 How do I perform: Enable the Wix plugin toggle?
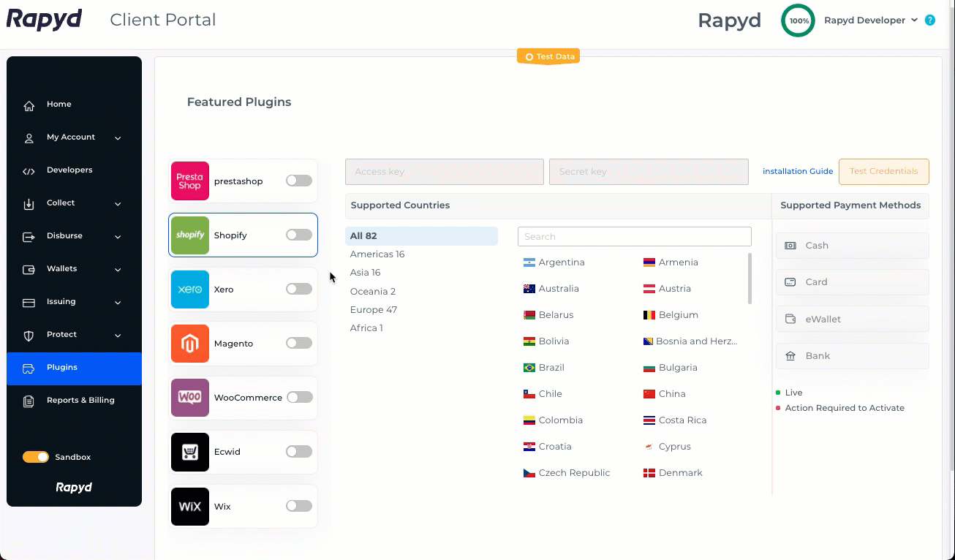[x=299, y=506]
